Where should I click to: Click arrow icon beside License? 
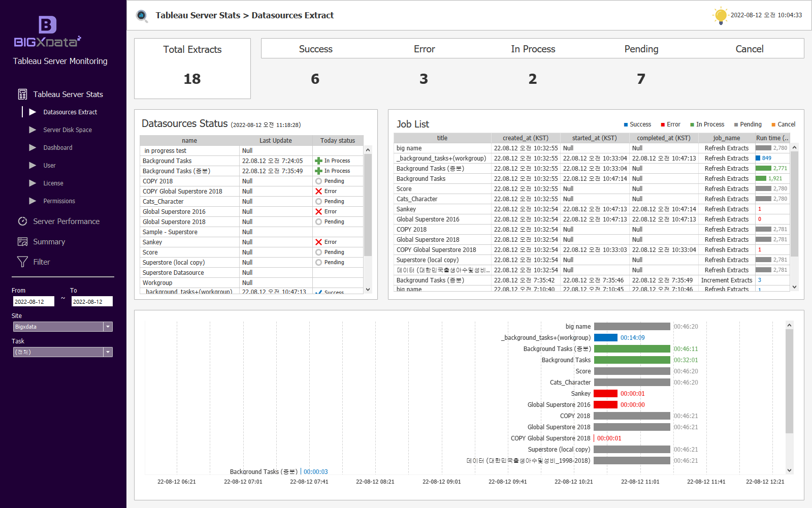33,183
